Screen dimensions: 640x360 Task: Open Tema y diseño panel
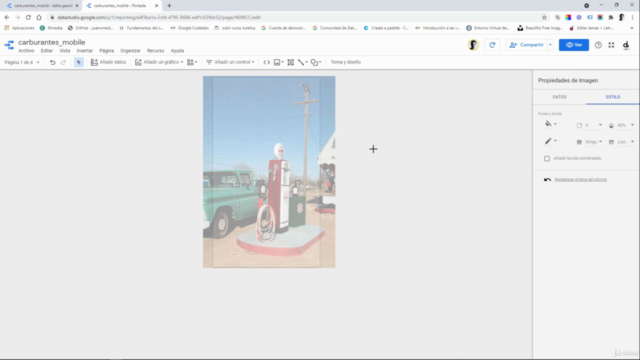point(346,62)
